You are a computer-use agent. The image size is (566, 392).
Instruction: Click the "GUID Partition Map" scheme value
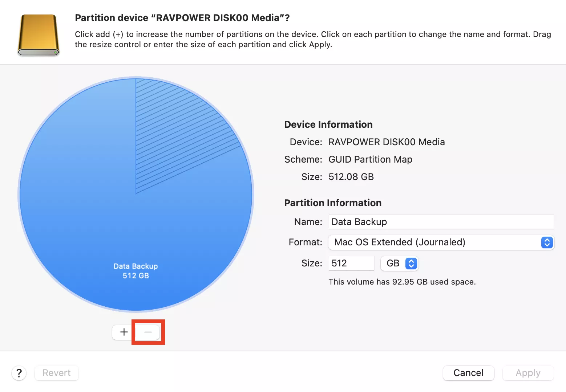370,159
